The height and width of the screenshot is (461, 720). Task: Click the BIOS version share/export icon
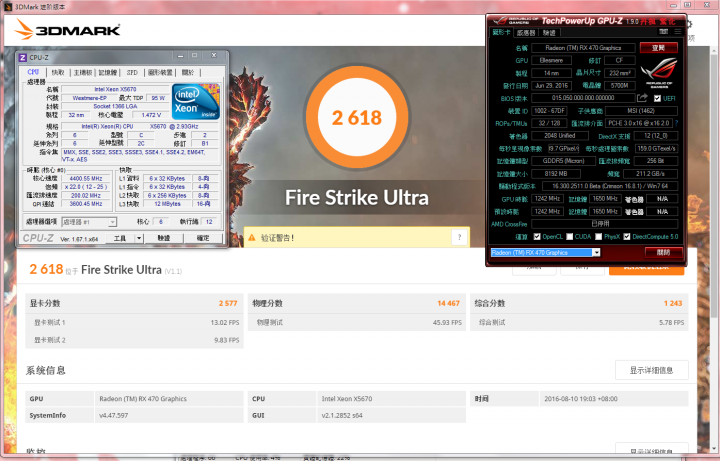(x=642, y=97)
